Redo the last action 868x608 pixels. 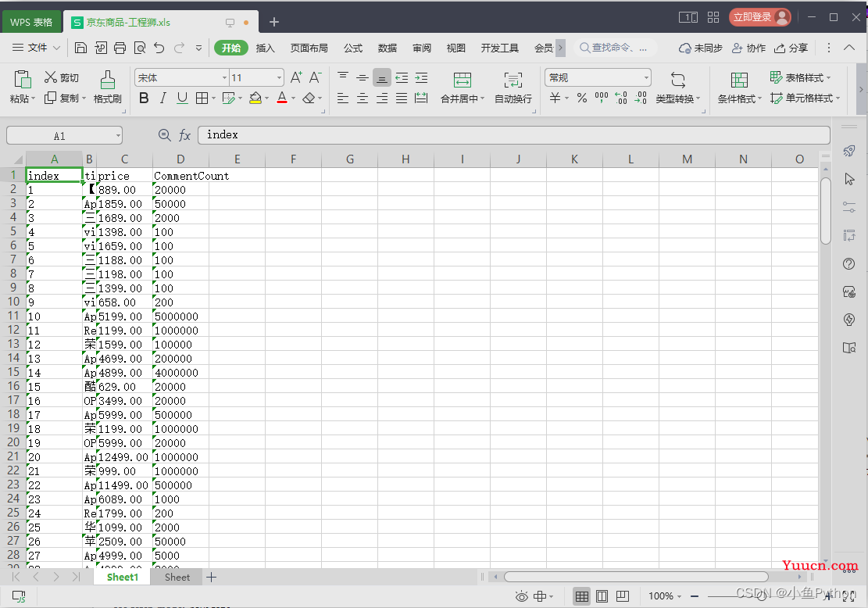click(180, 48)
